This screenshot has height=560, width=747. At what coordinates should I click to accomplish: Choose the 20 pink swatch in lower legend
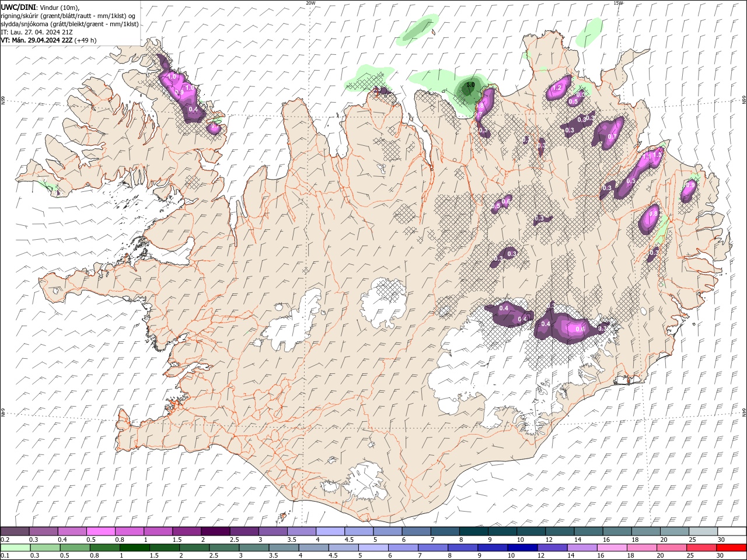point(671,548)
